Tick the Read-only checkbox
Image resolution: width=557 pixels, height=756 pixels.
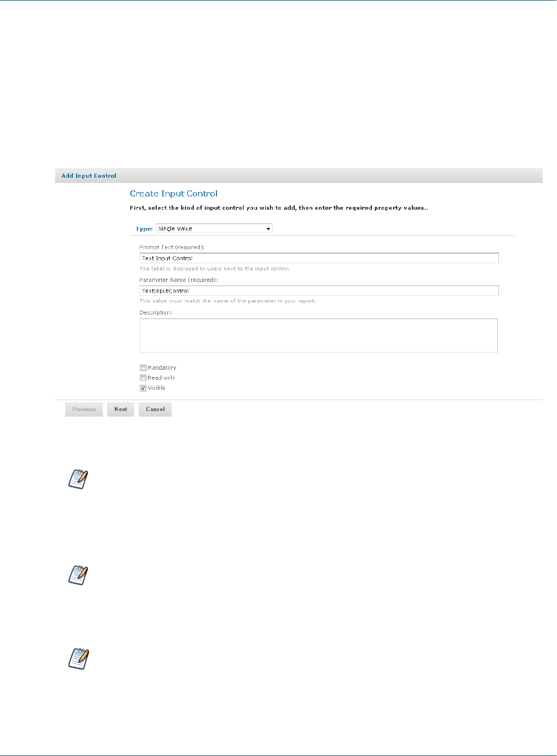pyautogui.click(x=143, y=378)
